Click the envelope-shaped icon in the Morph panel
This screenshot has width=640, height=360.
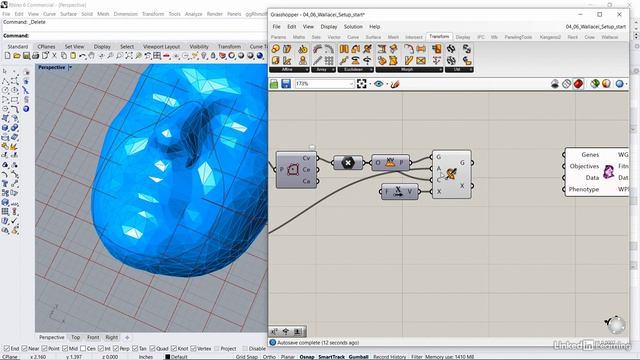(421, 61)
